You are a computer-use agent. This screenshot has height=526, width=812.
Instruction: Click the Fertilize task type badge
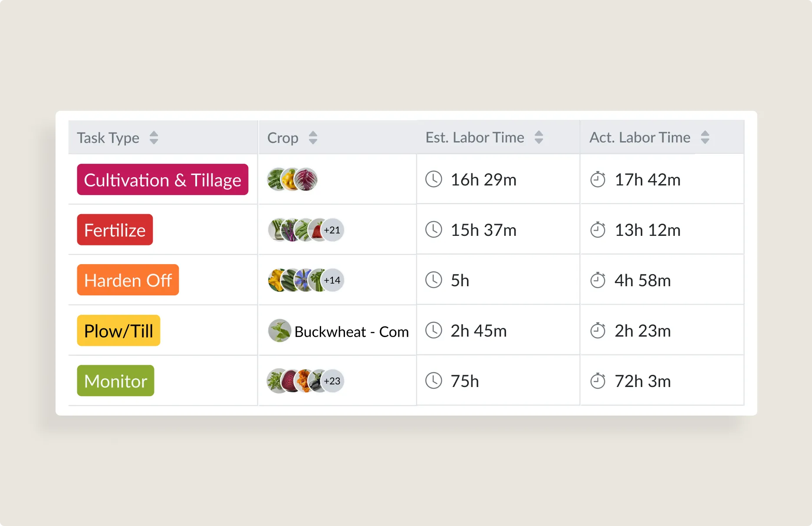pos(115,229)
